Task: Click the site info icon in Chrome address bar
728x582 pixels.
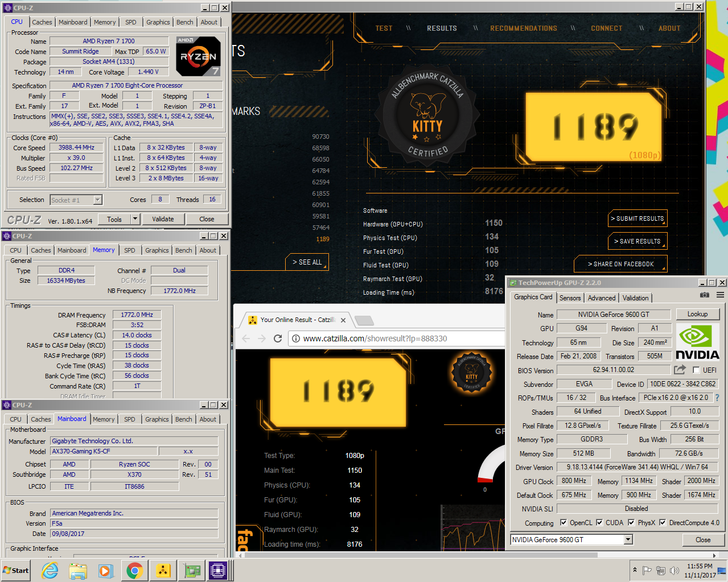Action: 296,339
